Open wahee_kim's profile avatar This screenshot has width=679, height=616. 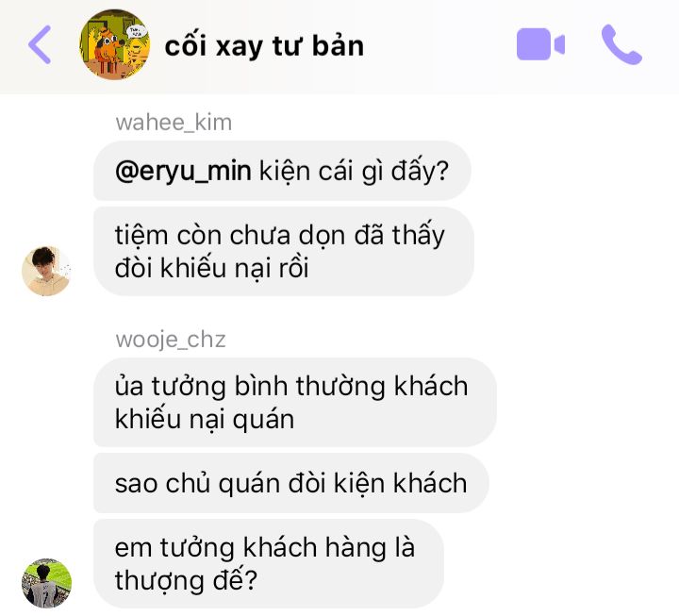pyautogui.click(x=46, y=271)
